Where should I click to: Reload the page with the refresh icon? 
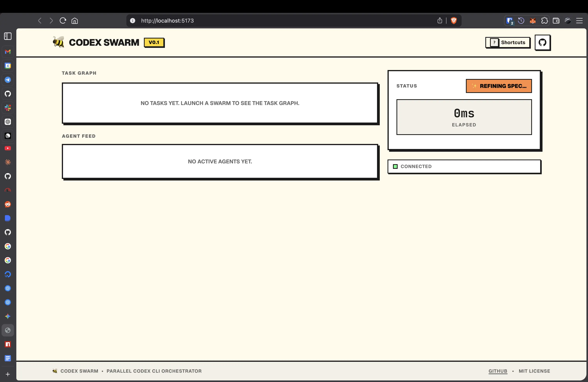(x=63, y=20)
